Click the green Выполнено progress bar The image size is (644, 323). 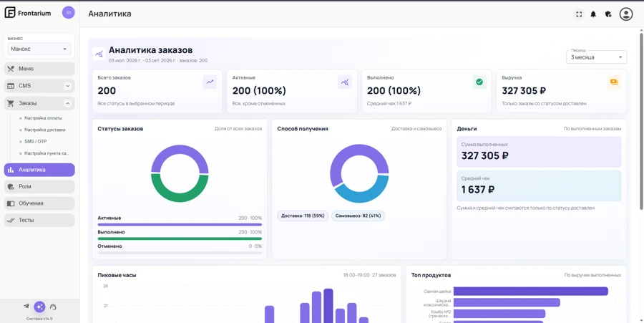point(180,238)
